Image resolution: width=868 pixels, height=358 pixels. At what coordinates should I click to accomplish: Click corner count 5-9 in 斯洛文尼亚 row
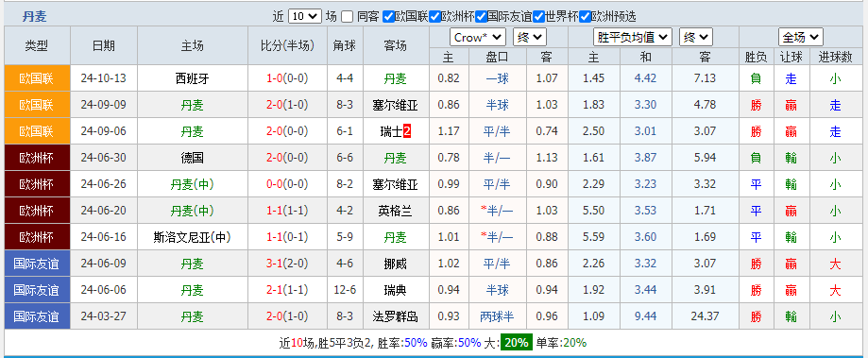click(345, 238)
